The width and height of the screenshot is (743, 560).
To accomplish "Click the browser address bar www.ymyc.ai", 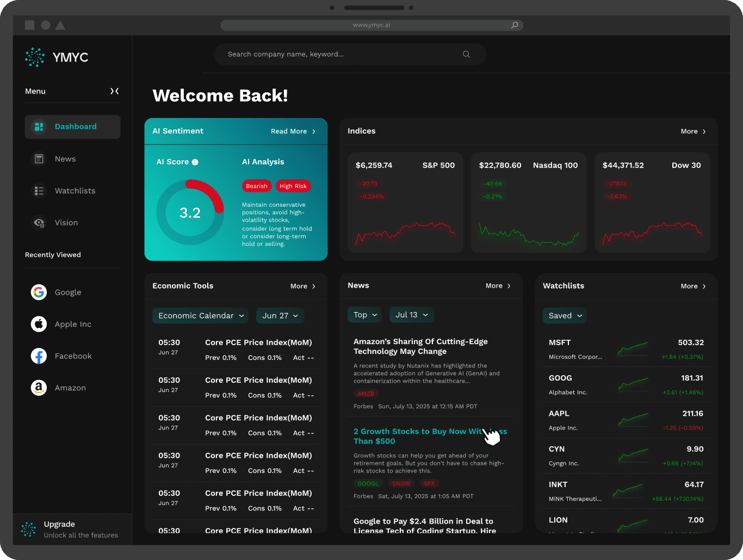I will (x=371, y=25).
